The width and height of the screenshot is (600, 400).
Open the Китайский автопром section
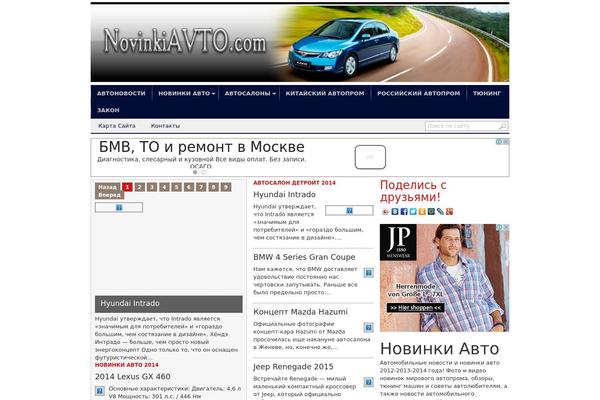click(x=325, y=93)
